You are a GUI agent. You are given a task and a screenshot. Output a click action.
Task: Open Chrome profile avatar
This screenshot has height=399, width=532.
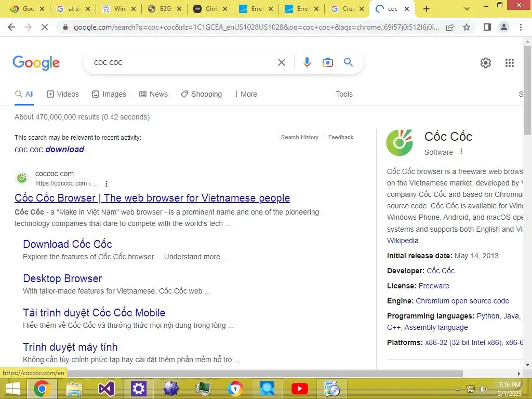504,27
